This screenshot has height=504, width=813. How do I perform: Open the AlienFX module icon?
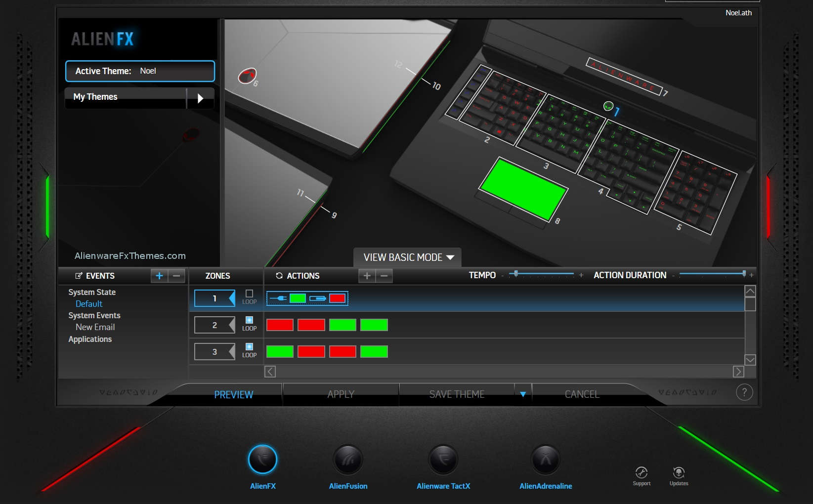pyautogui.click(x=262, y=459)
